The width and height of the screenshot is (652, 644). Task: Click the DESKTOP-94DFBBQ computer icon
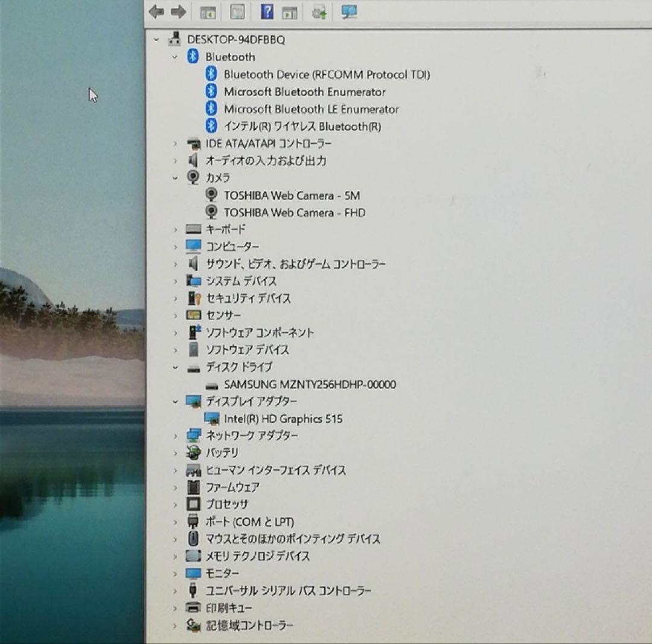click(x=174, y=39)
